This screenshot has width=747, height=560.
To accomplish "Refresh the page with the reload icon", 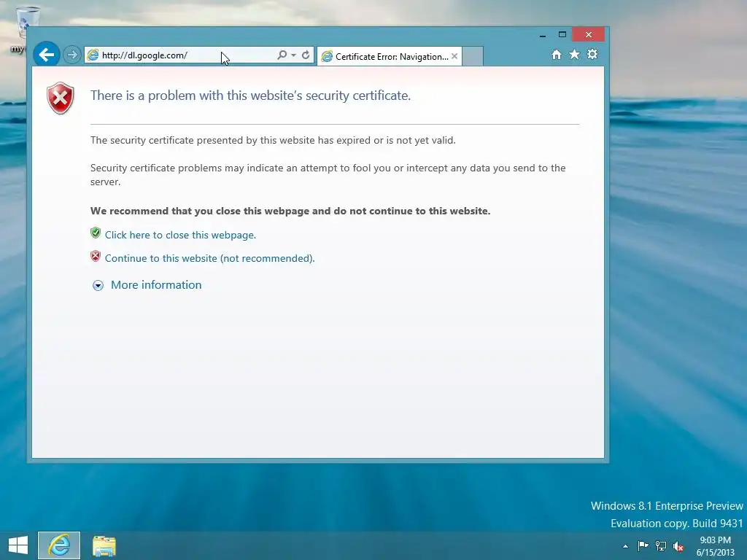I will (306, 55).
